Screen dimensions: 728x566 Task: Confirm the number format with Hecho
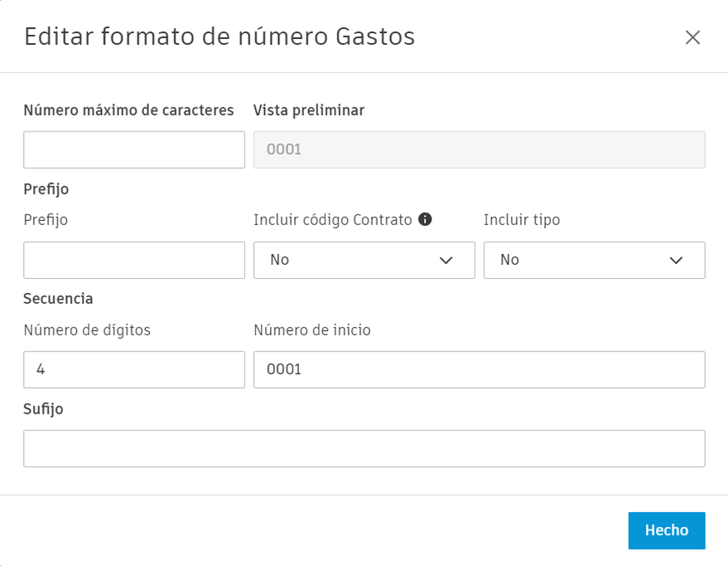666,530
